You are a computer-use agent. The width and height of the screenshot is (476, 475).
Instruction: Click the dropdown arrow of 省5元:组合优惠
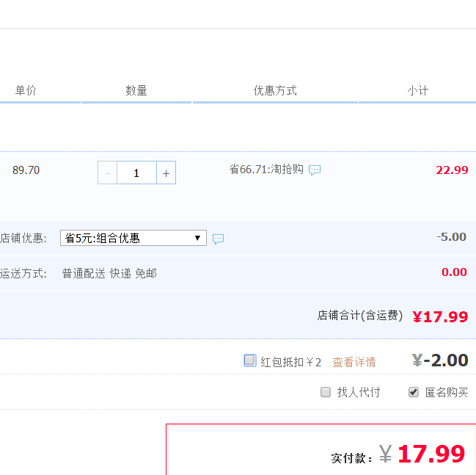coord(197,238)
